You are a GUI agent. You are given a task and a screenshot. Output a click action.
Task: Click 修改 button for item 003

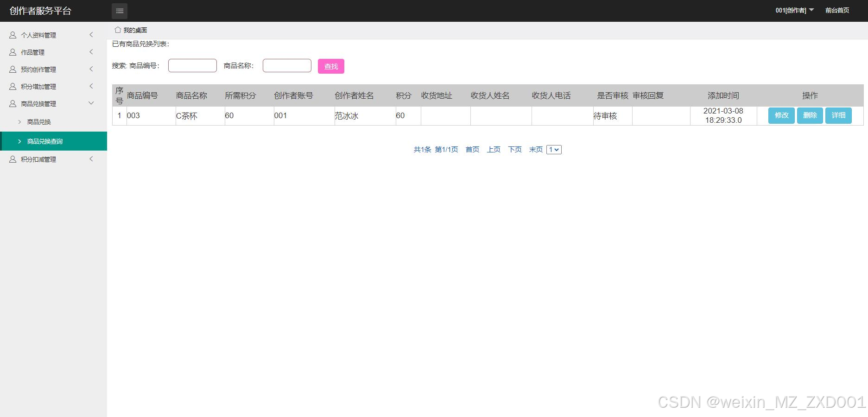(x=781, y=115)
